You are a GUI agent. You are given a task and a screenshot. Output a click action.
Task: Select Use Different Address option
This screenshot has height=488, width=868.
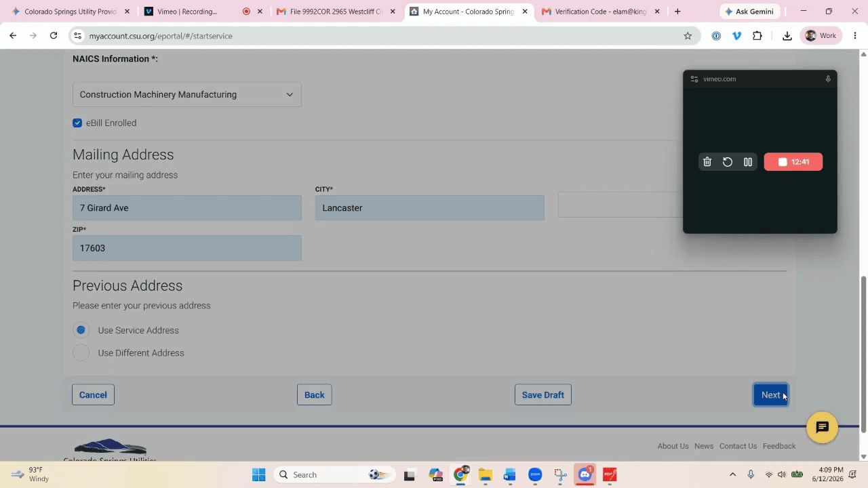(81, 352)
